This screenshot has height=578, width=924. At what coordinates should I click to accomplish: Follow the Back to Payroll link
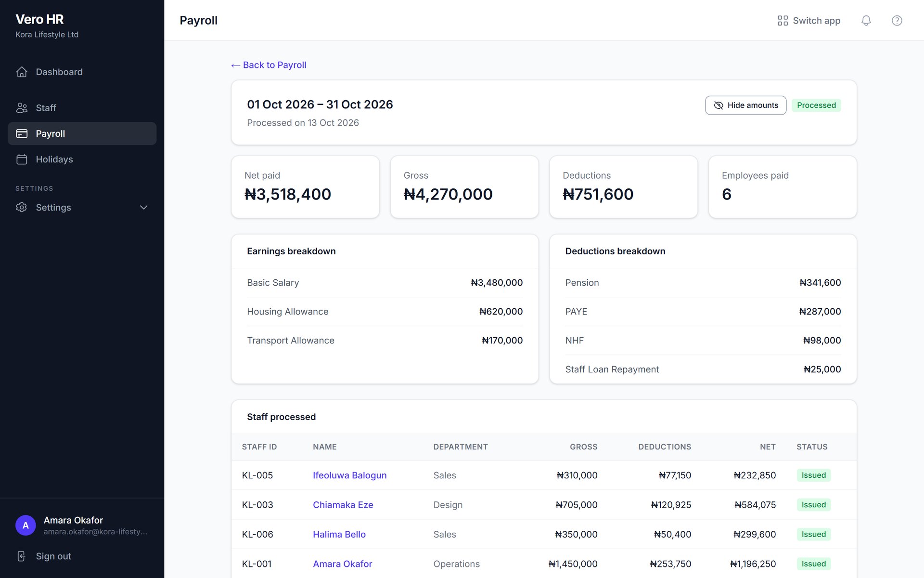click(x=269, y=65)
